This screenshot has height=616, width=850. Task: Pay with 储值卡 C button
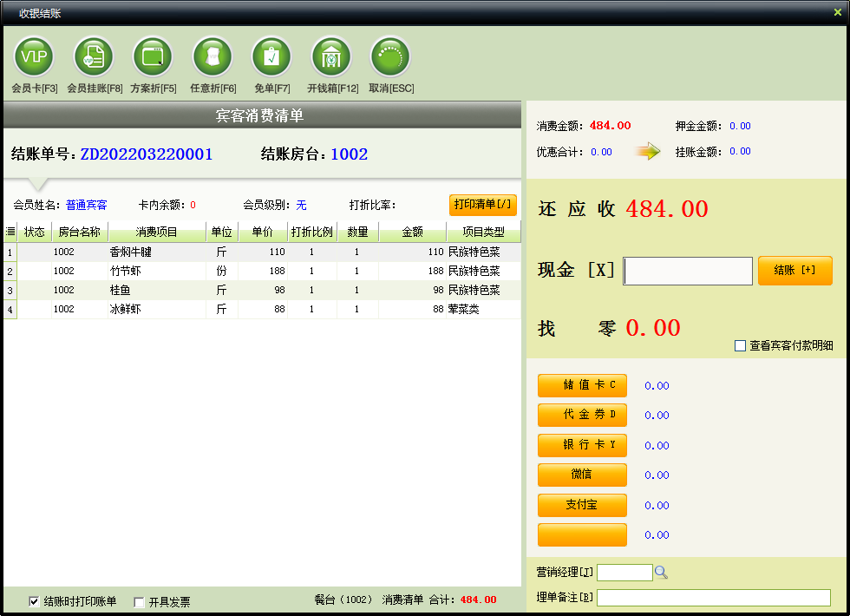pyautogui.click(x=582, y=385)
